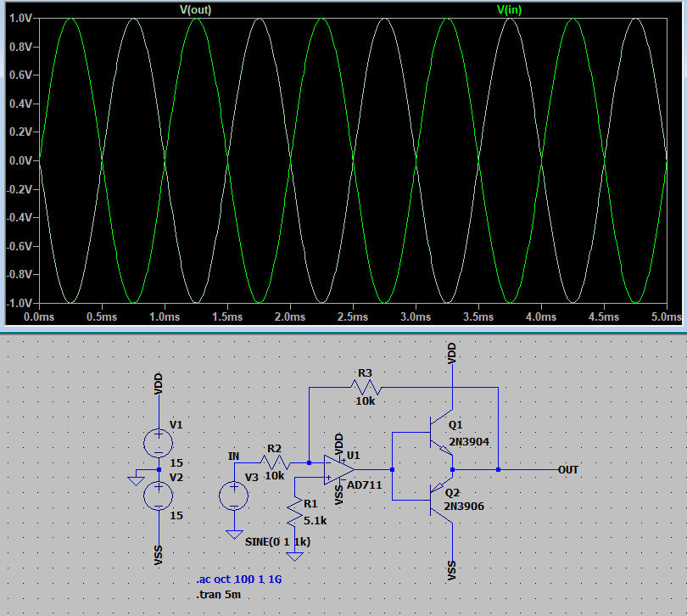687x616 pixels.
Task: Click the IN net label
Action: tap(233, 456)
